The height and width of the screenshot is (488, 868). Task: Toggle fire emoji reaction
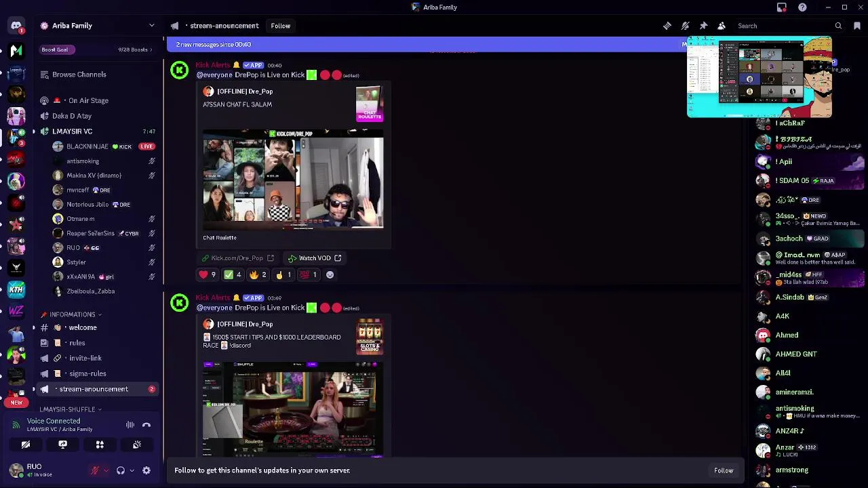(x=258, y=274)
